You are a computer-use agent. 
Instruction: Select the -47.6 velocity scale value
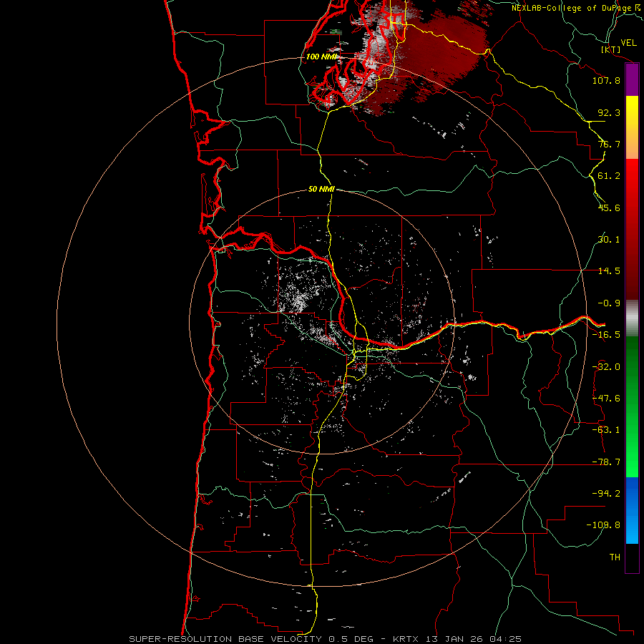point(606,399)
